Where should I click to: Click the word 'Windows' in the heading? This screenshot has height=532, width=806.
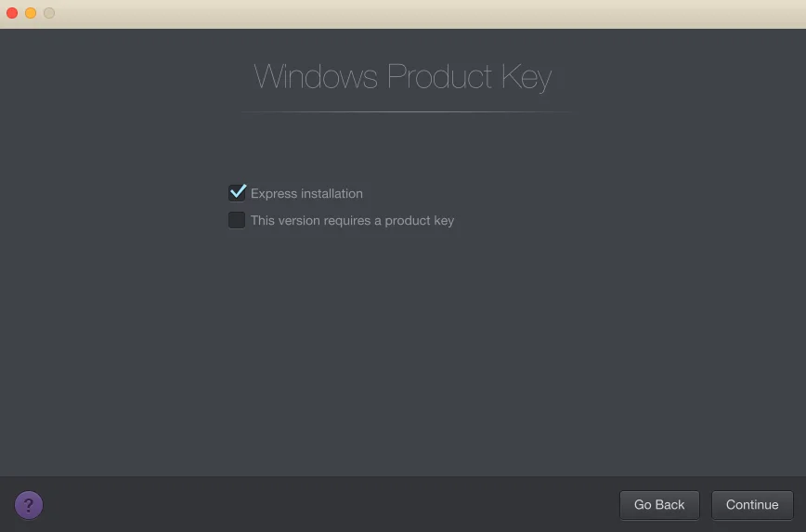(x=316, y=76)
